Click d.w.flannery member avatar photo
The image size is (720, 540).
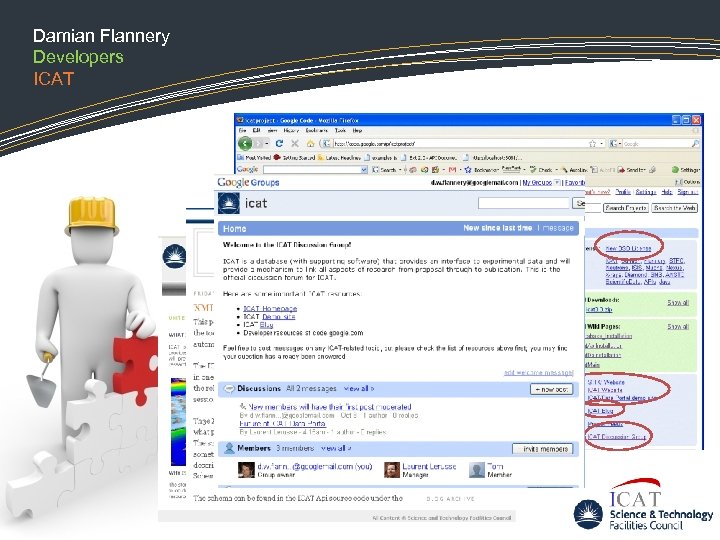(x=247, y=470)
